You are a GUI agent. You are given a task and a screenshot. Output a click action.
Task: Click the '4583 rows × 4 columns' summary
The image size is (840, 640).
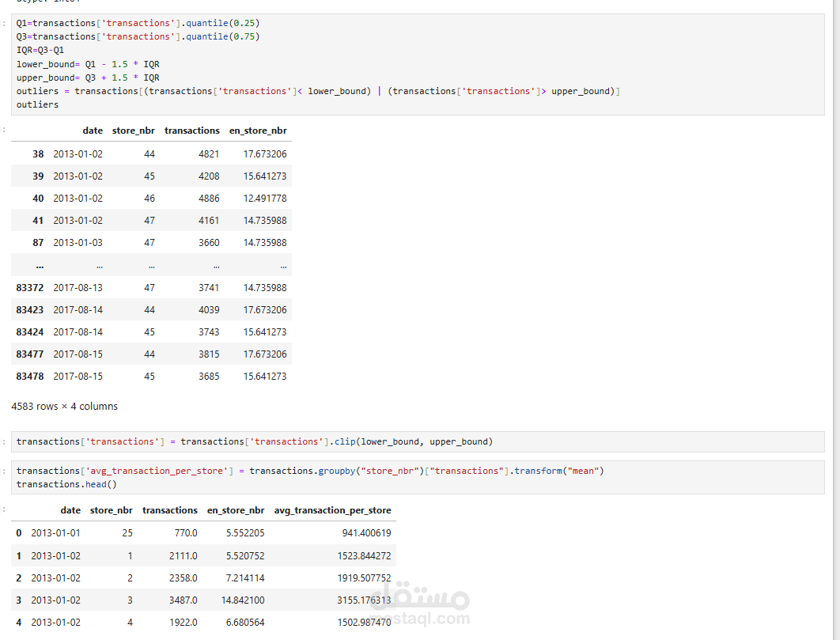64,407
